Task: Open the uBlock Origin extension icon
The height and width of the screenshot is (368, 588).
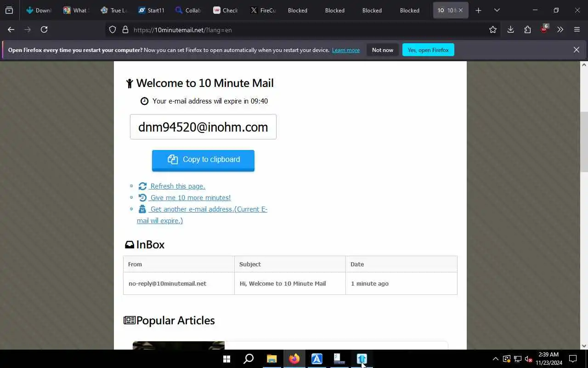Action: coord(544,29)
